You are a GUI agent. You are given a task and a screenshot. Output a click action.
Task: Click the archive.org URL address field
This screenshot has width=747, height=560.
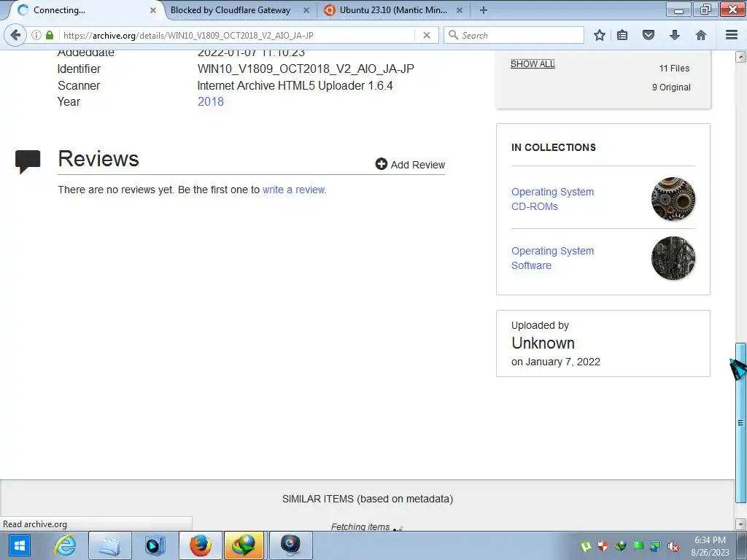point(239,35)
